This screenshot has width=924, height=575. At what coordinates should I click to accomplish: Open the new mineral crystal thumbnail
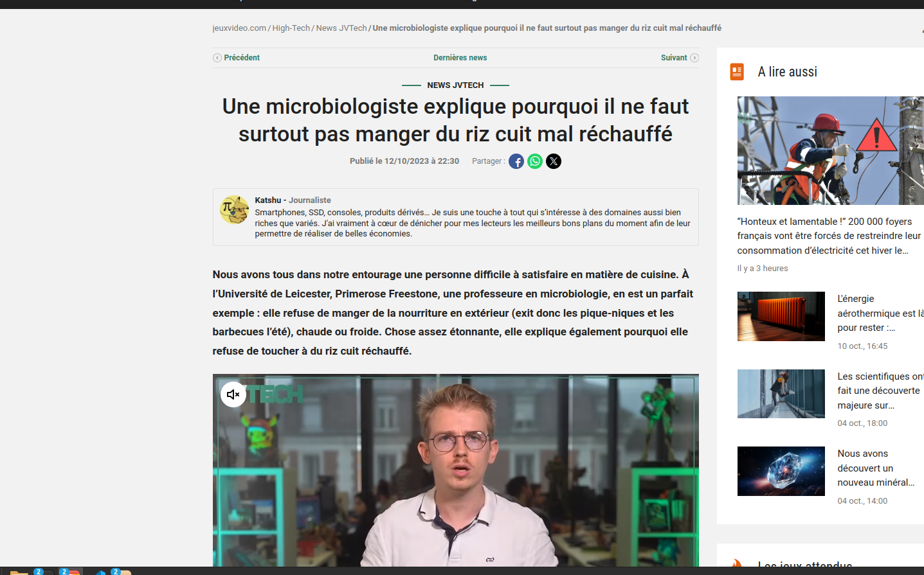pyautogui.click(x=781, y=471)
